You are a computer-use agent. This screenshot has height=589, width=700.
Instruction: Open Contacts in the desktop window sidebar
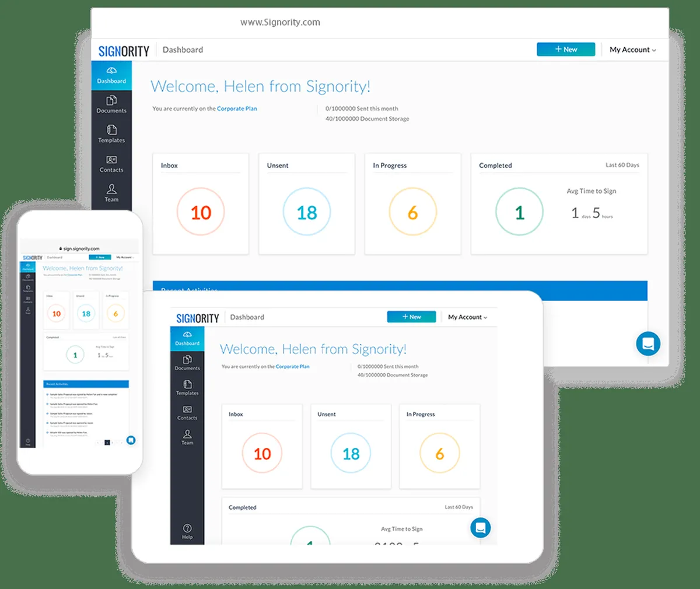click(x=111, y=164)
